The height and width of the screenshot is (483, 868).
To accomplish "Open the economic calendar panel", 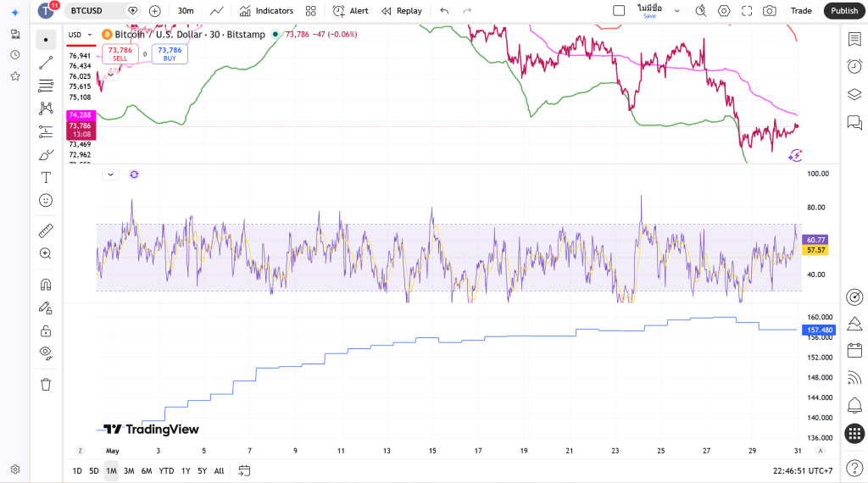I will [854, 350].
